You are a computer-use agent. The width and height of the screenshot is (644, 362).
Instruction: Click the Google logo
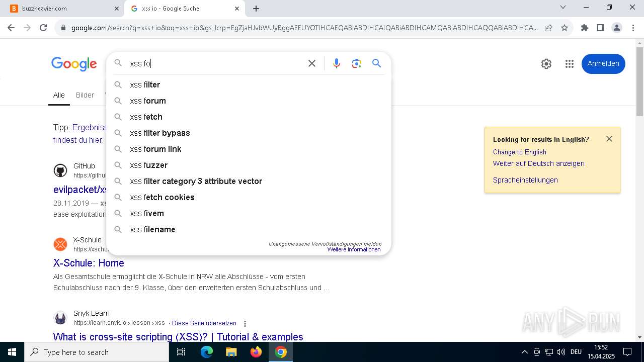coord(74,64)
